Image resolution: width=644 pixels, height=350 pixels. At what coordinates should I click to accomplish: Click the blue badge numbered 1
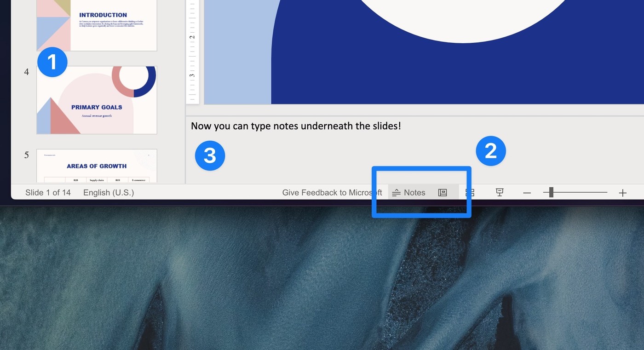click(52, 62)
